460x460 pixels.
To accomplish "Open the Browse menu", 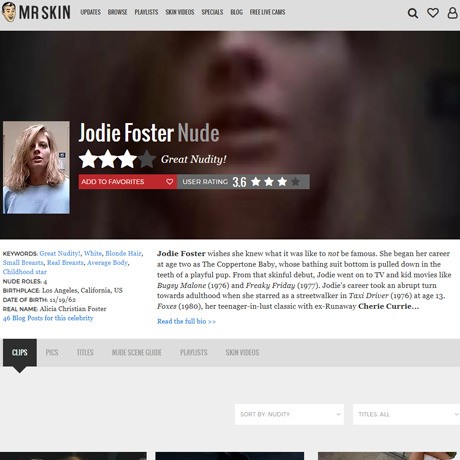I will coord(117,12).
